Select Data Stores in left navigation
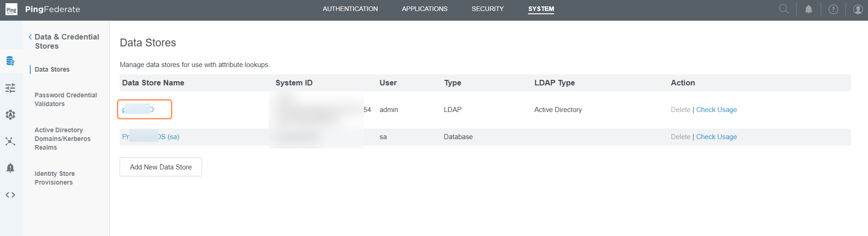This screenshot has height=236, width=868. pyautogui.click(x=52, y=69)
